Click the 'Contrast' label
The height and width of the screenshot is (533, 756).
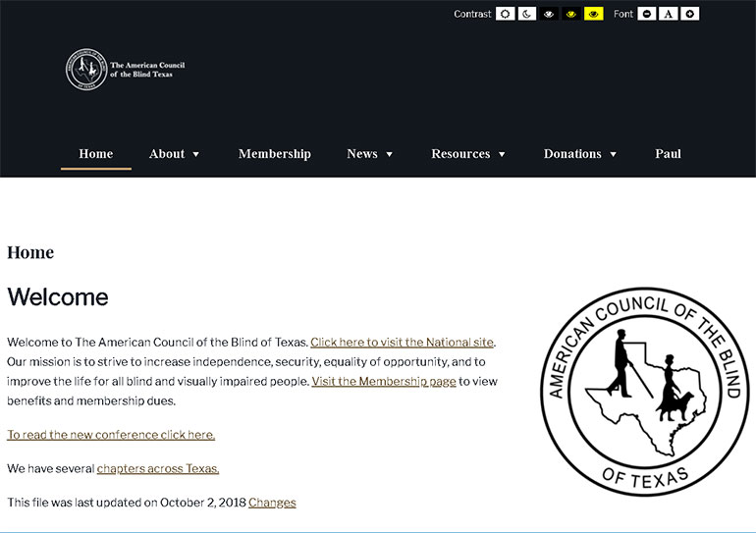coord(472,14)
